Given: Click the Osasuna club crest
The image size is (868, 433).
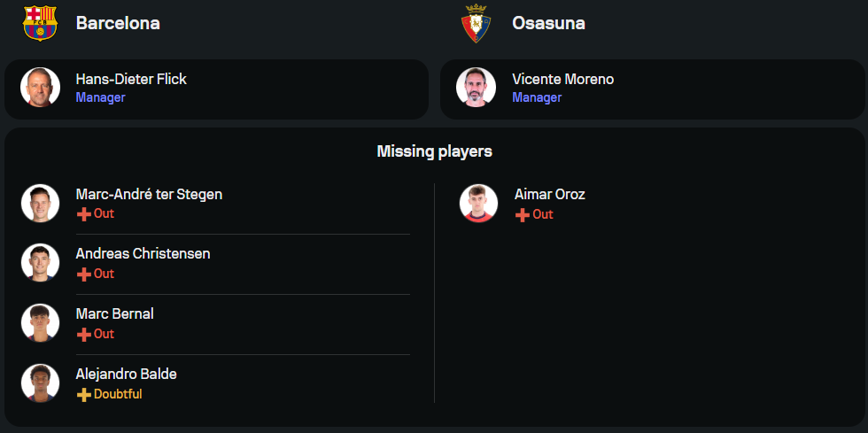Looking at the screenshot, I should tap(476, 24).
